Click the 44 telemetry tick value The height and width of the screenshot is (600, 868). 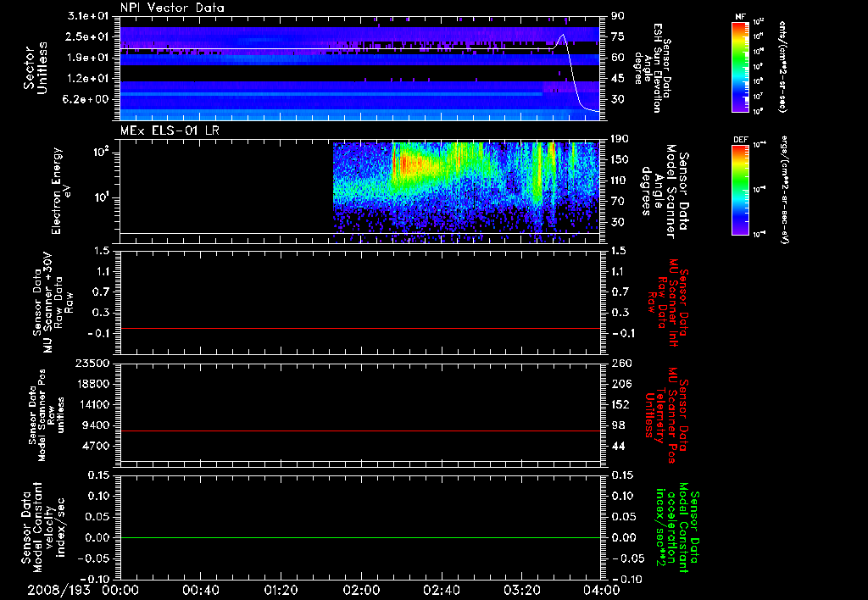tap(618, 446)
